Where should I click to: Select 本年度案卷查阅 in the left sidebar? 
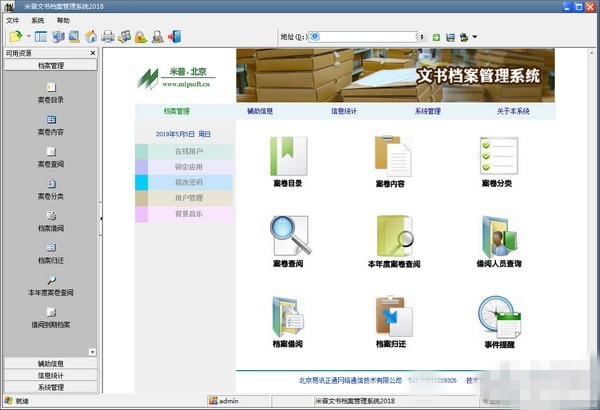(51, 286)
